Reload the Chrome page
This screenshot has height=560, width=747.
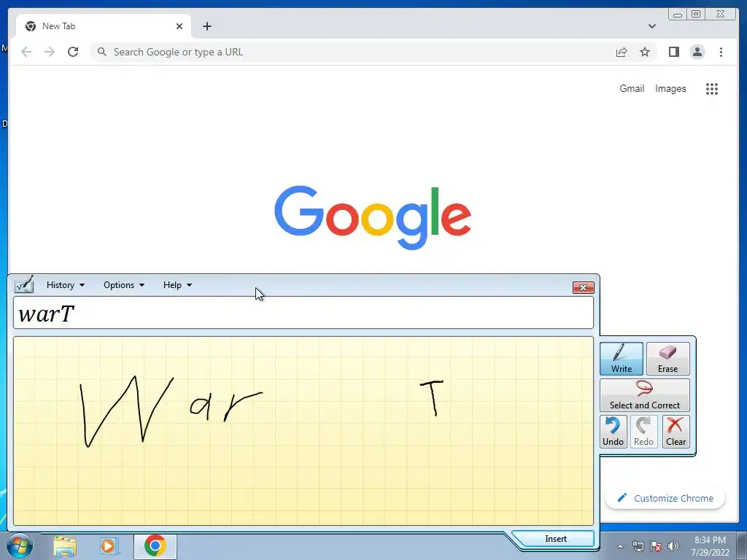click(73, 52)
